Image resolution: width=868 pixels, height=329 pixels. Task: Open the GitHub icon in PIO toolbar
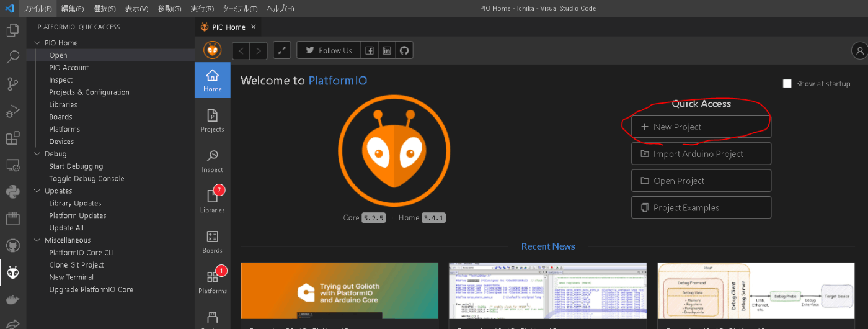404,50
